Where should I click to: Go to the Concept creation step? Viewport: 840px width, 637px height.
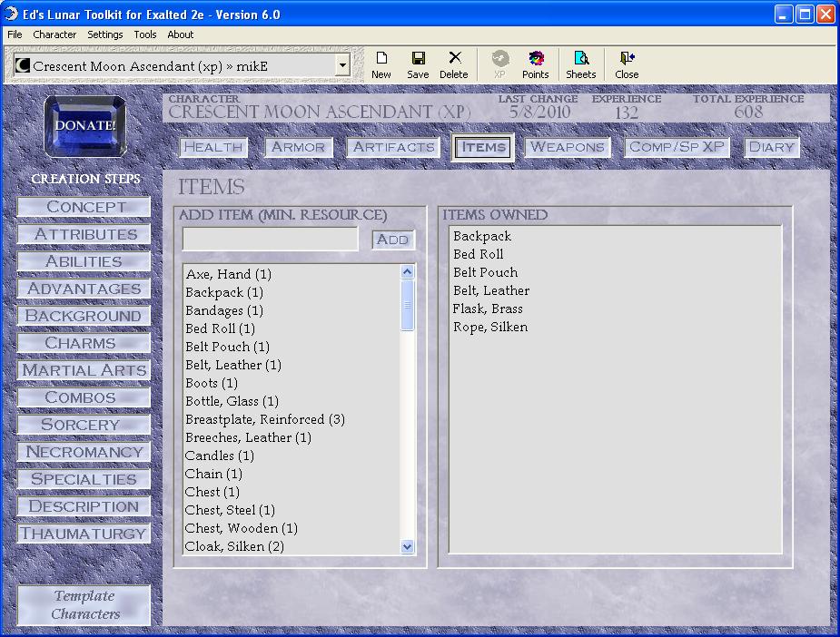tap(84, 207)
